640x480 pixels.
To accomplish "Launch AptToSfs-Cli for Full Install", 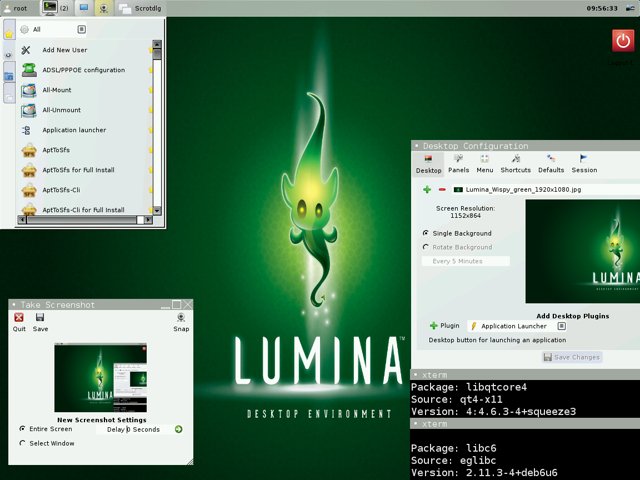I will tap(85, 209).
